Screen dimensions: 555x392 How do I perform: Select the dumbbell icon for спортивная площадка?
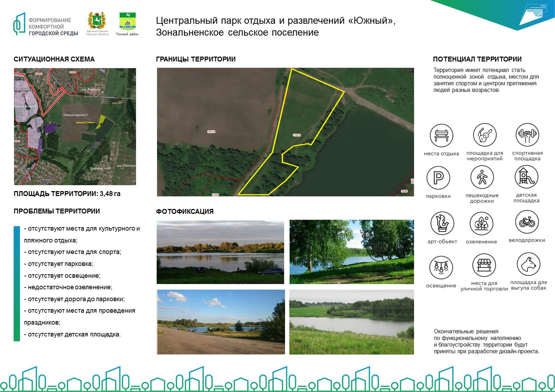click(x=527, y=135)
